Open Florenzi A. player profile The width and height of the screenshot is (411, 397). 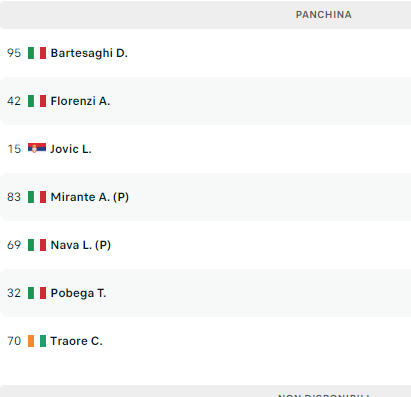point(80,101)
